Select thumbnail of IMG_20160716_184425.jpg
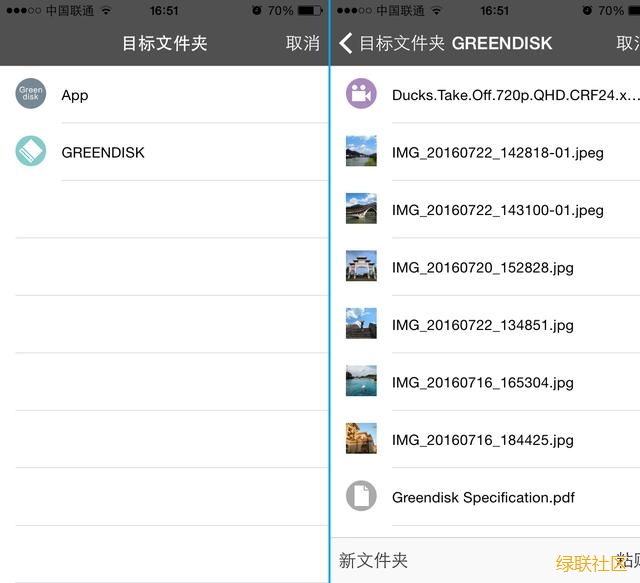640x583 pixels. click(361, 439)
